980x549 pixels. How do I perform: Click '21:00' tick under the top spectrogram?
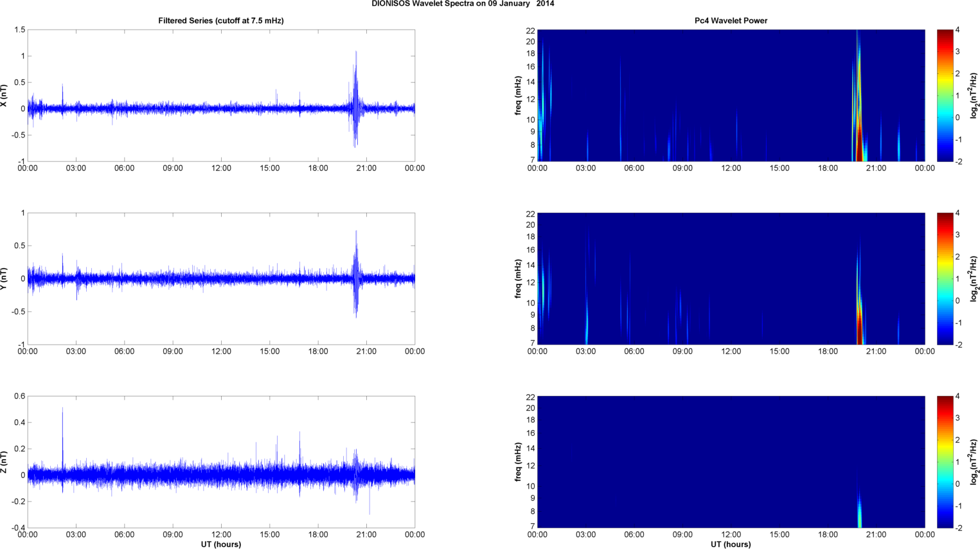(x=876, y=168)
